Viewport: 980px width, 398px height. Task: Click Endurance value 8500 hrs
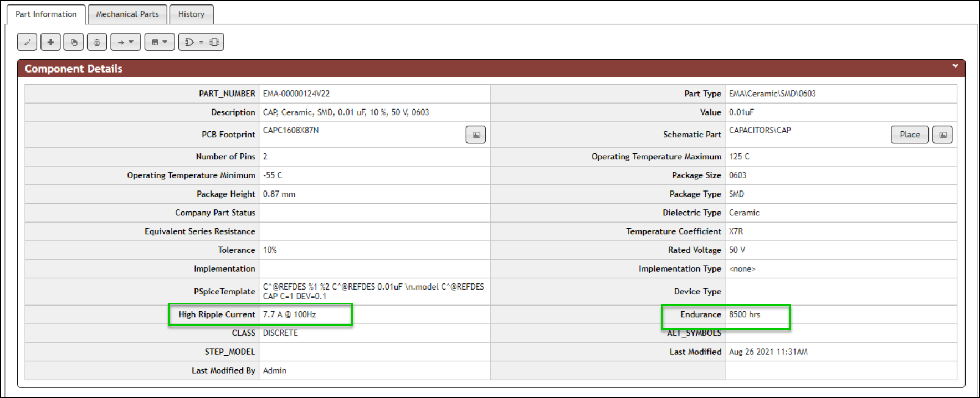(x=745, y=314)
